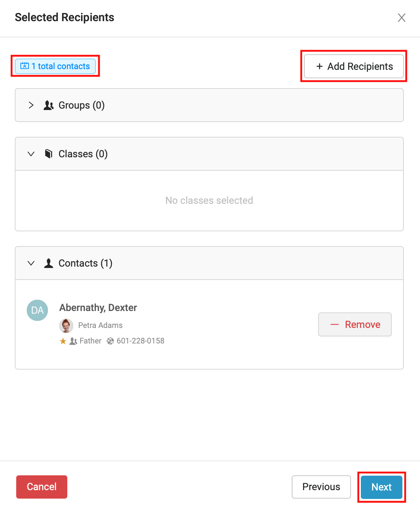Cancel the recipient selection
The image size is (420, 512).
(x=42, y=487)
